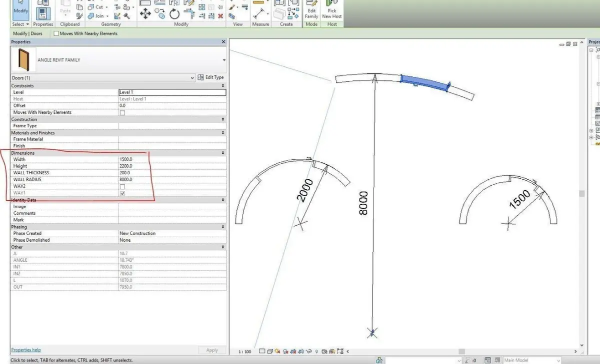
Task: Click the Apply button
Action: (212, 350)
